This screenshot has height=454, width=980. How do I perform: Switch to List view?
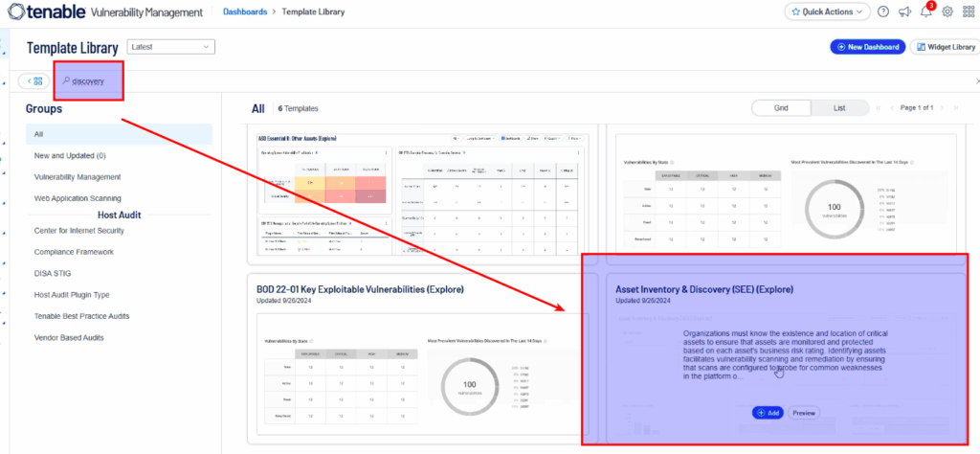pos(838,108)
